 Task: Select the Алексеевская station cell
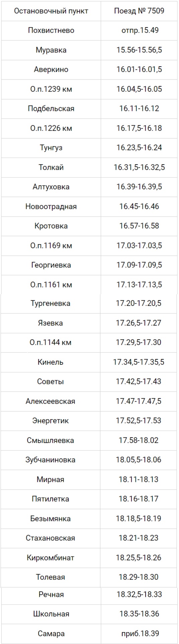click(51, 401)
